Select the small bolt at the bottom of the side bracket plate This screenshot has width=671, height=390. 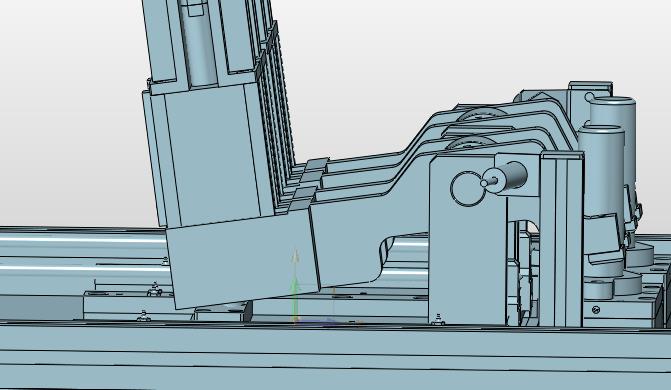pyautogui.click(x=437, y=319)
